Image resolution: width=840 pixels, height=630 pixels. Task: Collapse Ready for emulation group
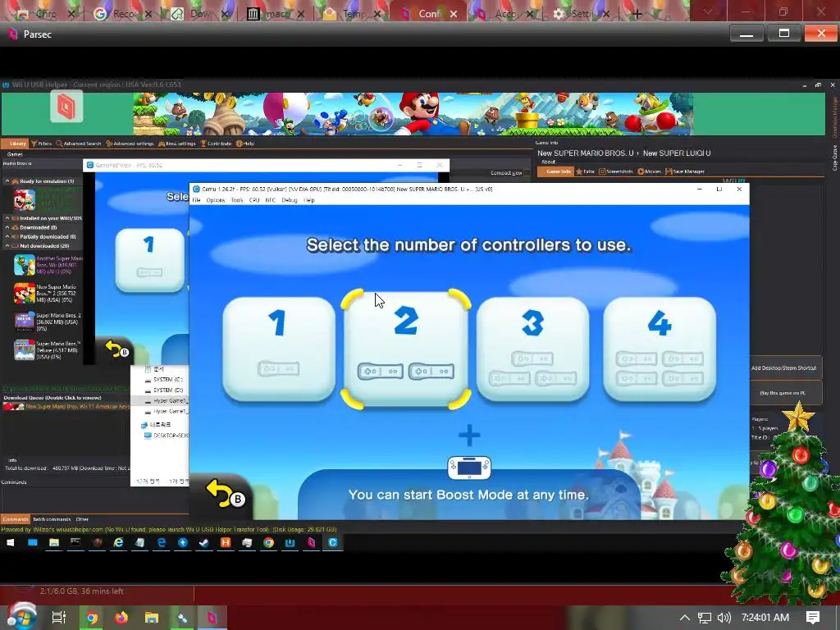click(7, 181)
